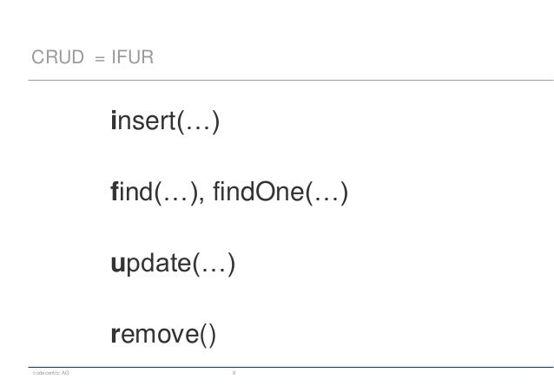Image resolution: width=554 pixels, height=392 pixels.
Task: Select the findOne(…) text
Action: [280, 192]
